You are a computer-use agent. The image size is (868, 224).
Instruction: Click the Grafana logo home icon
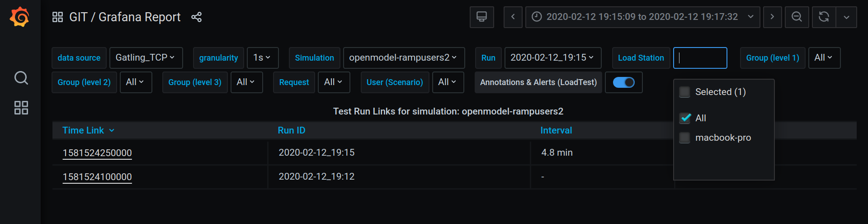tap(20, 17)
